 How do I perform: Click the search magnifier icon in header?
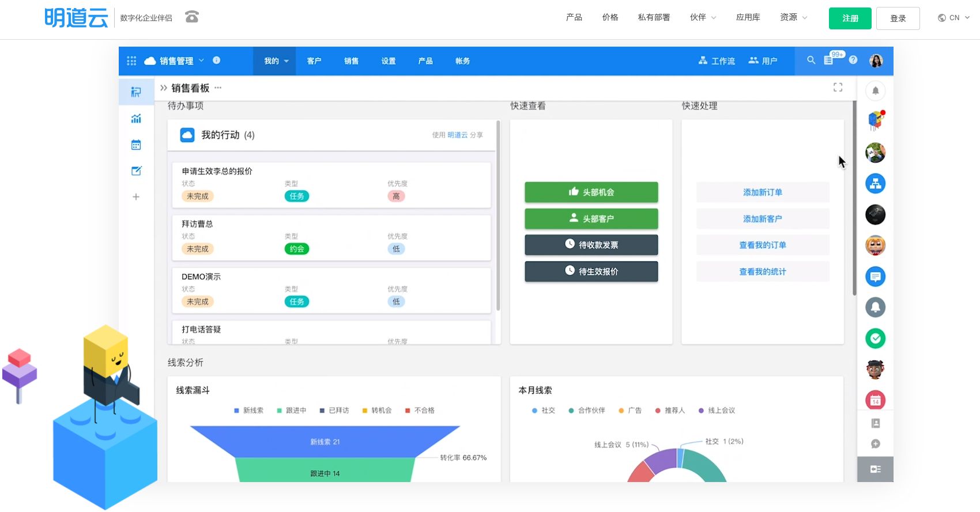(811, 60)
